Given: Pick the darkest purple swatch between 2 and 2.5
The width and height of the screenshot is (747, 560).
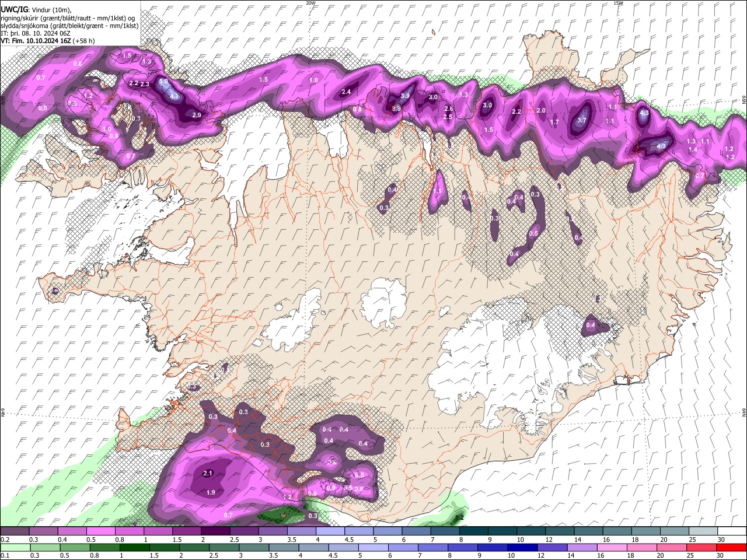Looking at the screenshot, I should coord(215,531).
